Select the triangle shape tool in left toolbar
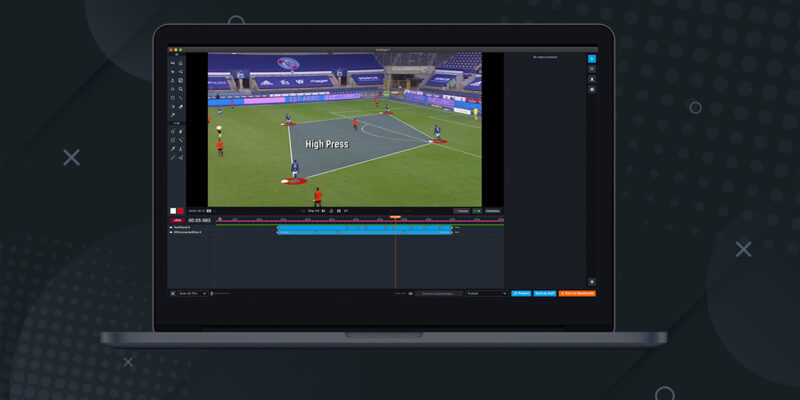Viewport: 800px width, 400px height. 180,62
